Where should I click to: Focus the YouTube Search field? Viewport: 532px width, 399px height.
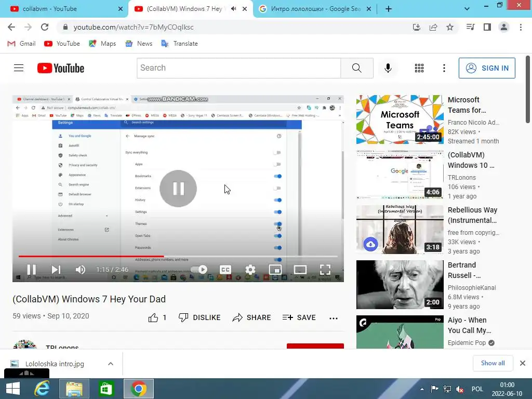239,68
